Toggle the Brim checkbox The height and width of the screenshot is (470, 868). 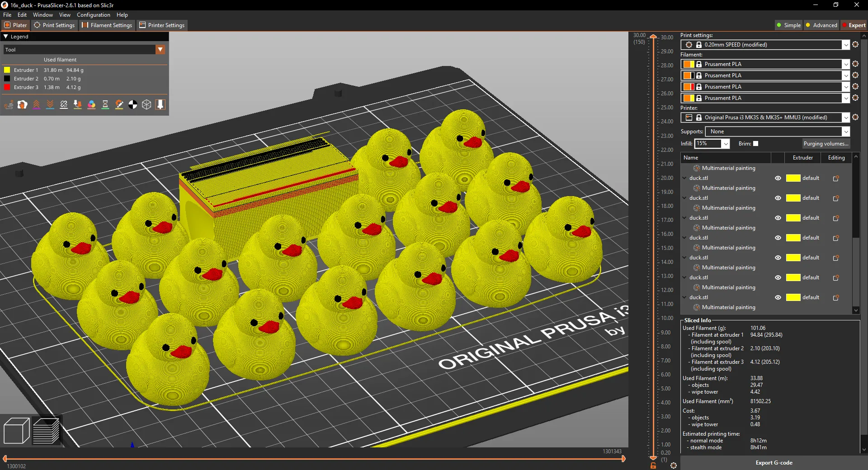(755, 144)
